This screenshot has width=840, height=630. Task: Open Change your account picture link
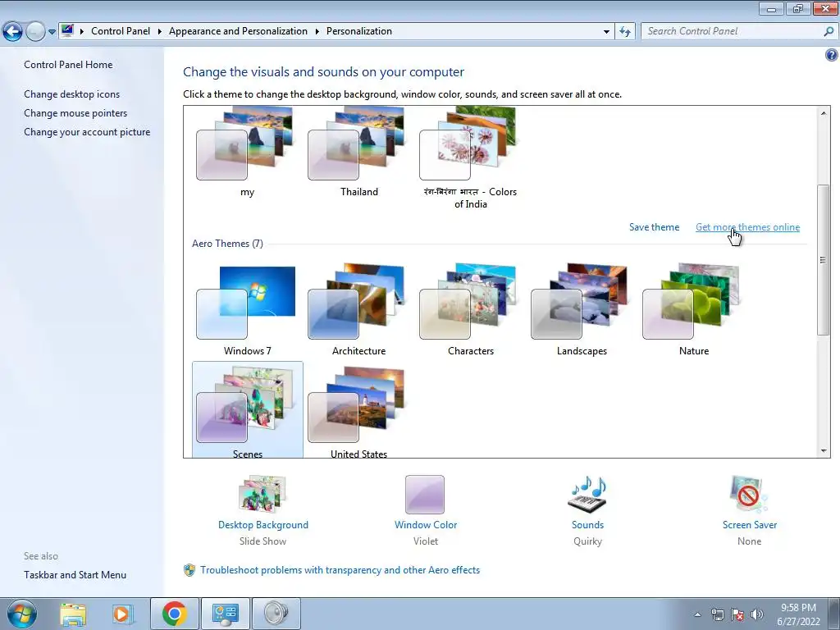point(87,132)
